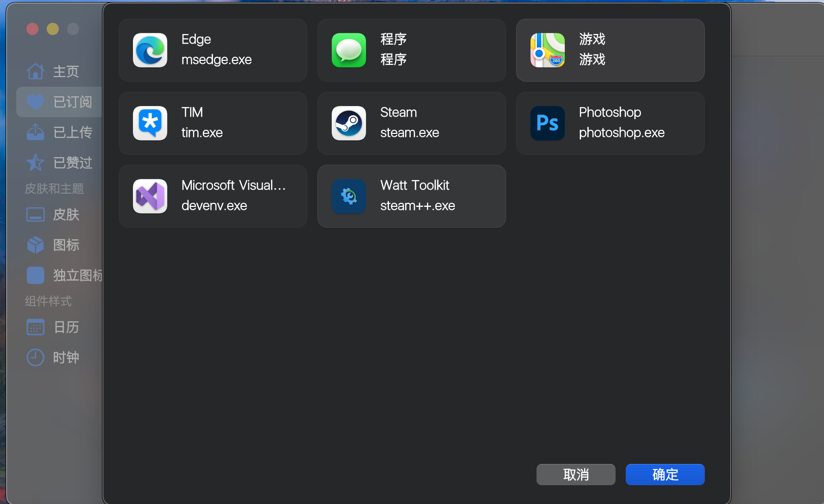This screenshot has height=504, width=824.
Task: Click the Microsoft Visual... title text
Action: click(x=233, y=185)
